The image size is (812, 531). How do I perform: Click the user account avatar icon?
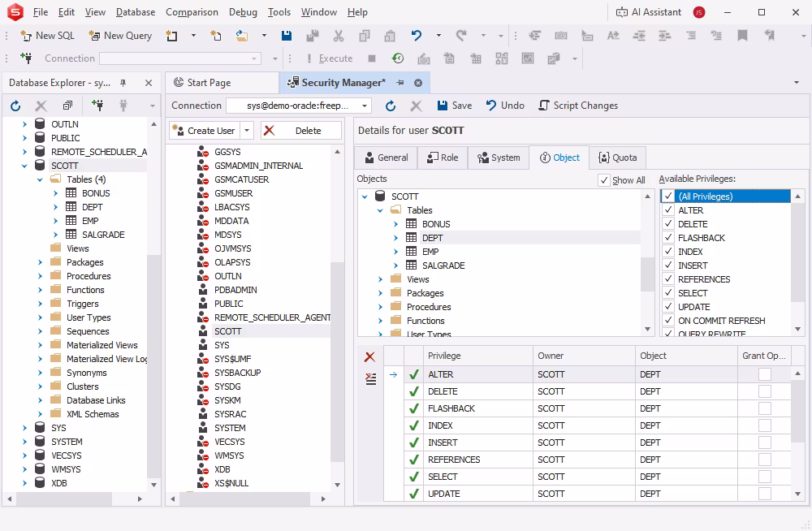pyautogui.click(x=699, y=12)
